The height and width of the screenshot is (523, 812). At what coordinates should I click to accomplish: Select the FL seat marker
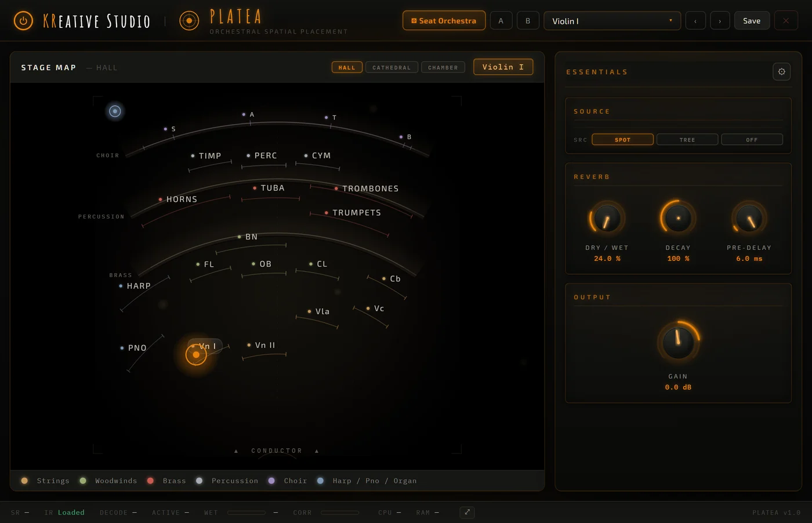(x=198, y=264)
